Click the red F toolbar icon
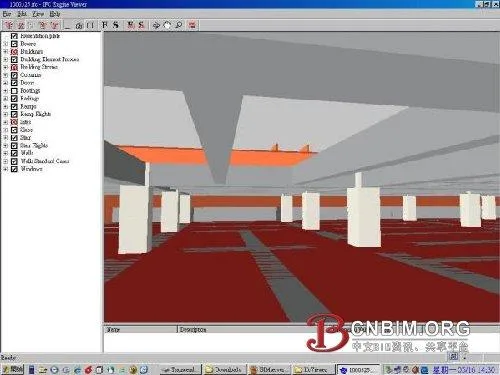500x375 pixels. (x=131, y=25)
